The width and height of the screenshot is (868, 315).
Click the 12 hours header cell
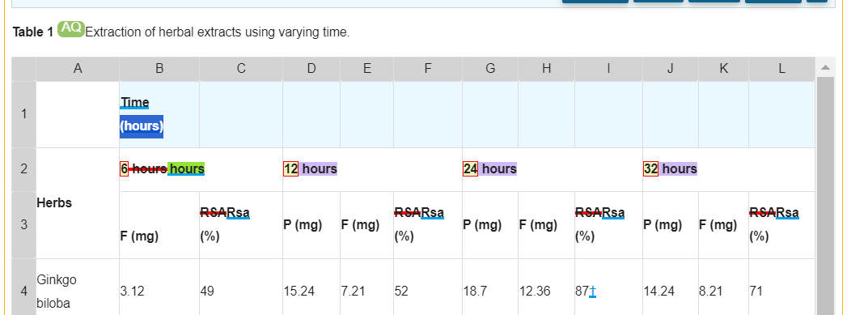pos(373,169)
